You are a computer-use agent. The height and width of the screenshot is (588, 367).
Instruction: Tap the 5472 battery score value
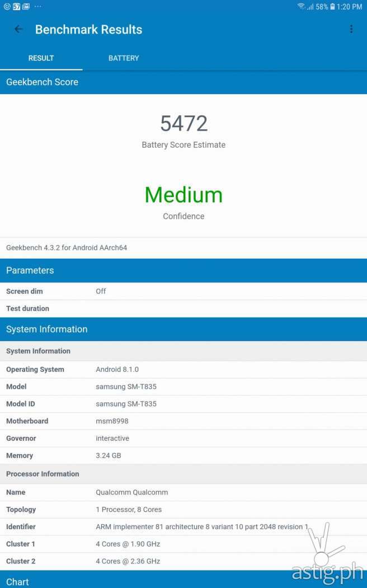pos(183,123)
